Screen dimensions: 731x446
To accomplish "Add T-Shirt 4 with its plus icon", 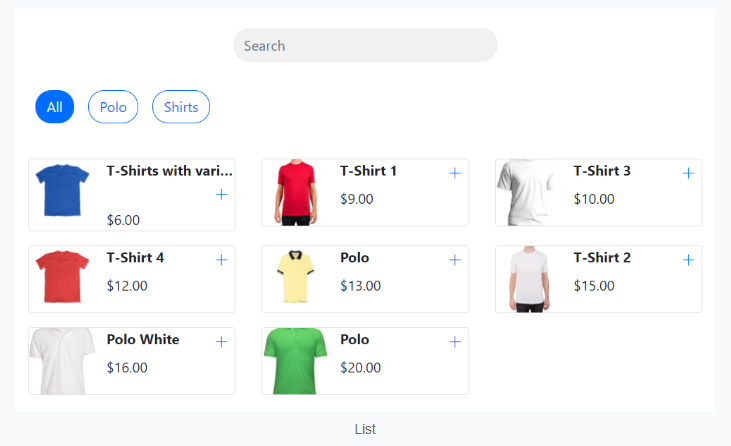I will coord(221,260).
